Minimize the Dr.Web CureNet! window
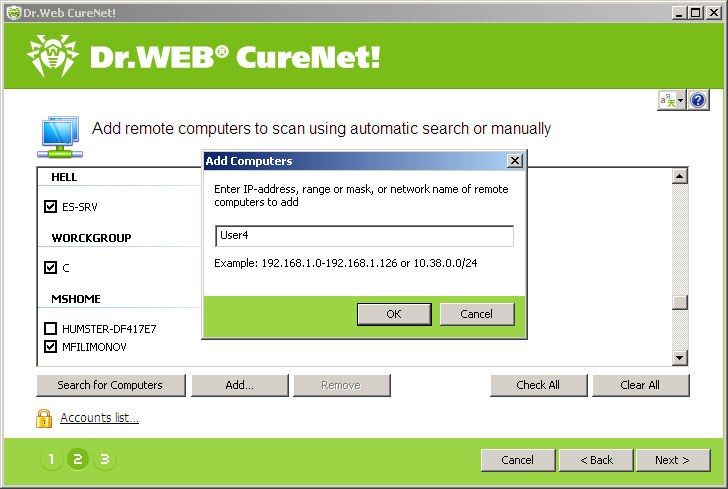Viewport: 728px width, 489px height. 679,13
